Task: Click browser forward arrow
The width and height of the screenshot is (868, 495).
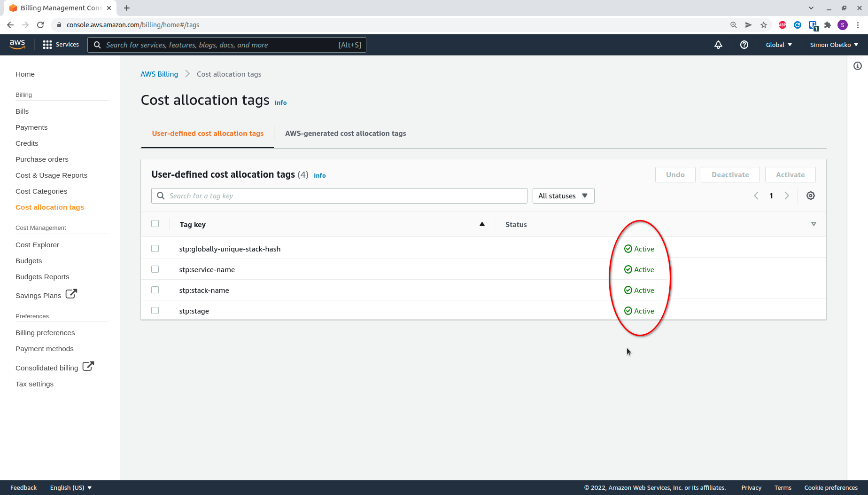Action: tap(25, 25)
